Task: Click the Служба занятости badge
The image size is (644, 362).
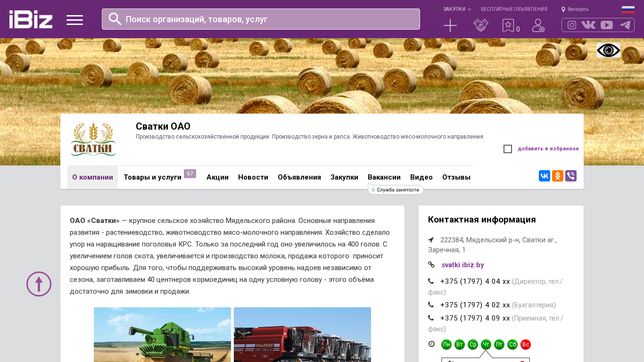Action: (396, 189)
